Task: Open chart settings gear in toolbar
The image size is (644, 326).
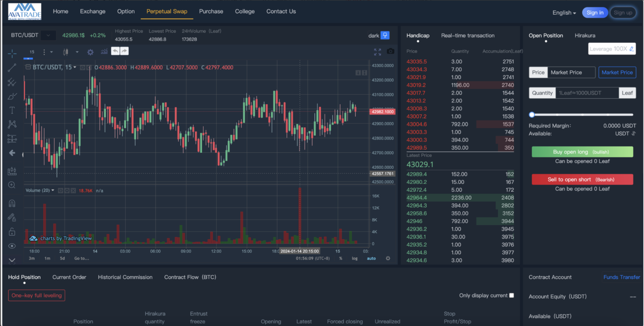Action: (91, 52)
